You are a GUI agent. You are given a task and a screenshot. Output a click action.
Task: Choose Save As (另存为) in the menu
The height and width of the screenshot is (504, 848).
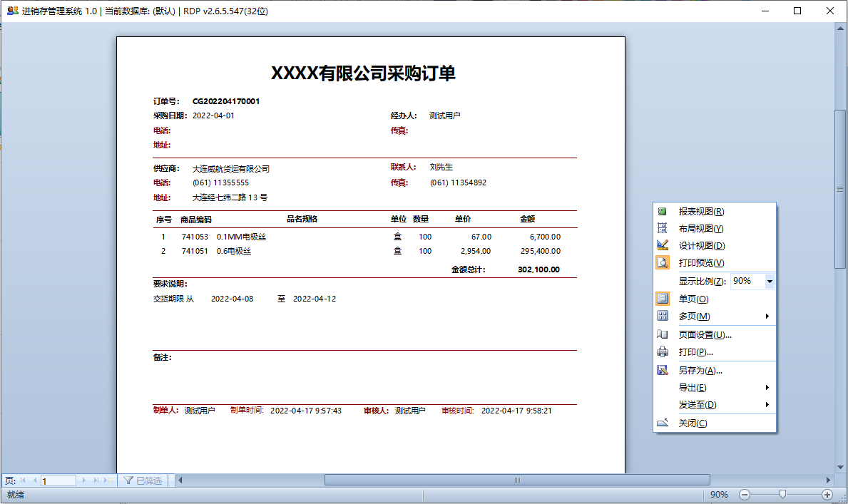(x=700, y=371)
